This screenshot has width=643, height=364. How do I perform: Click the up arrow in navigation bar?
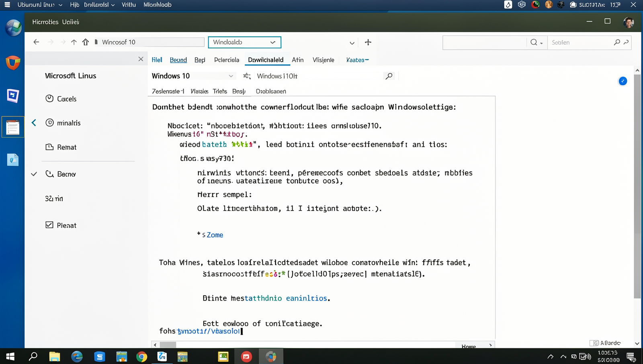point(74,42)
